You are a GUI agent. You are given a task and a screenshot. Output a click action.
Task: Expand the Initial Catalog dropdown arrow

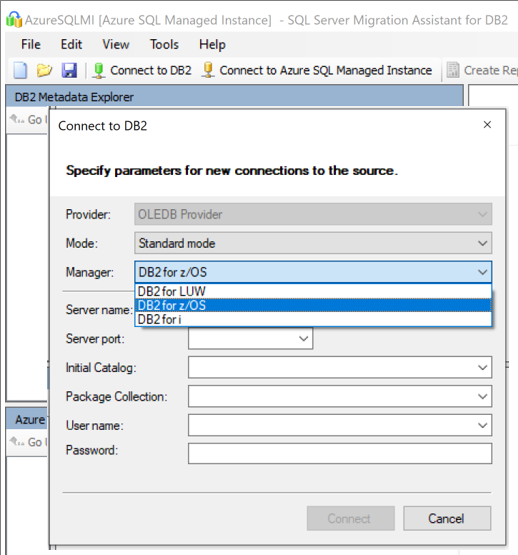(482, 367)
